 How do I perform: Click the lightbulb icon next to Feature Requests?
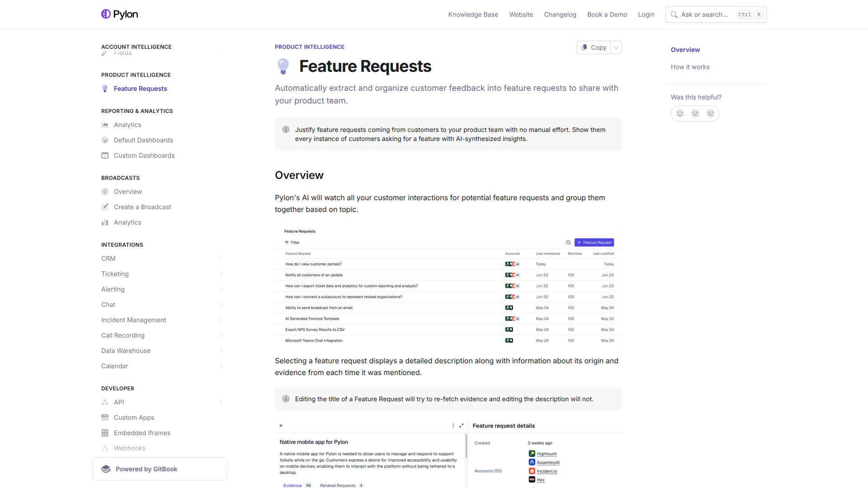(105, 89)
